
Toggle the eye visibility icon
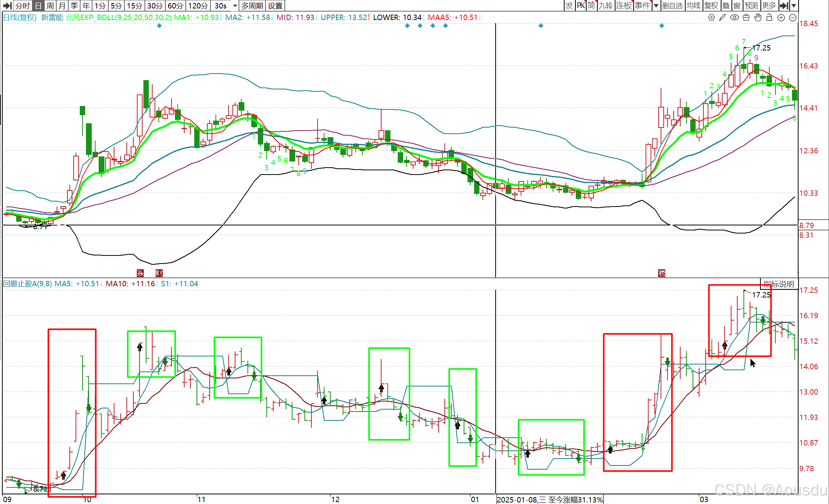[x=735, y=17]
